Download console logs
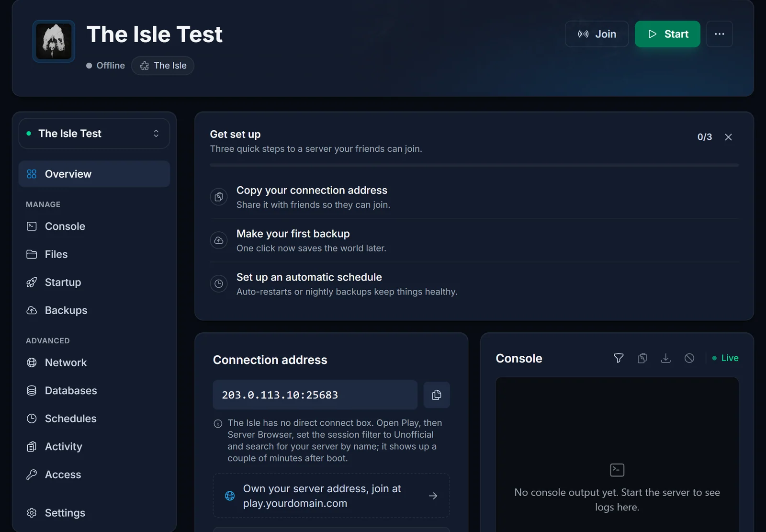Screen dimensions: 766x532 coord(665,358)
